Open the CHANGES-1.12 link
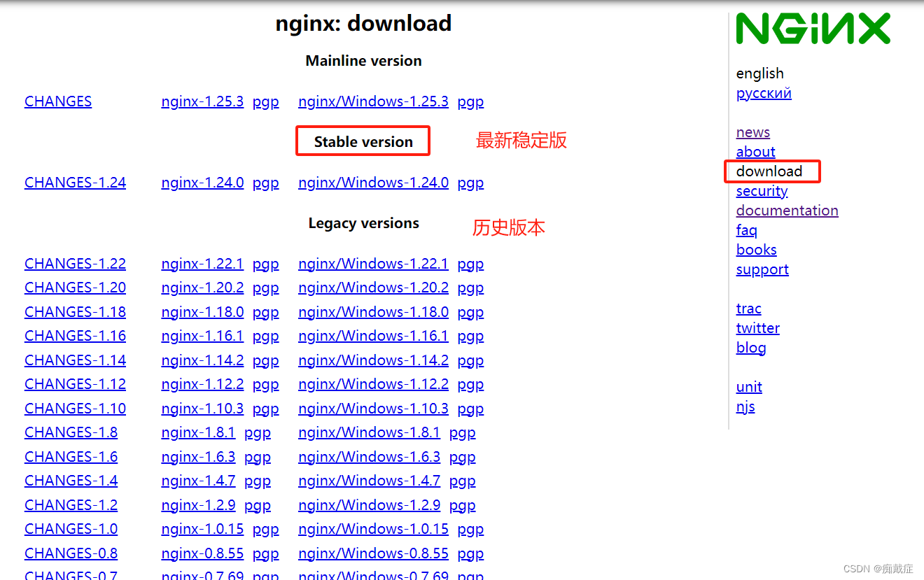Viewport: 924px width, 580px height. click(76, 384)
